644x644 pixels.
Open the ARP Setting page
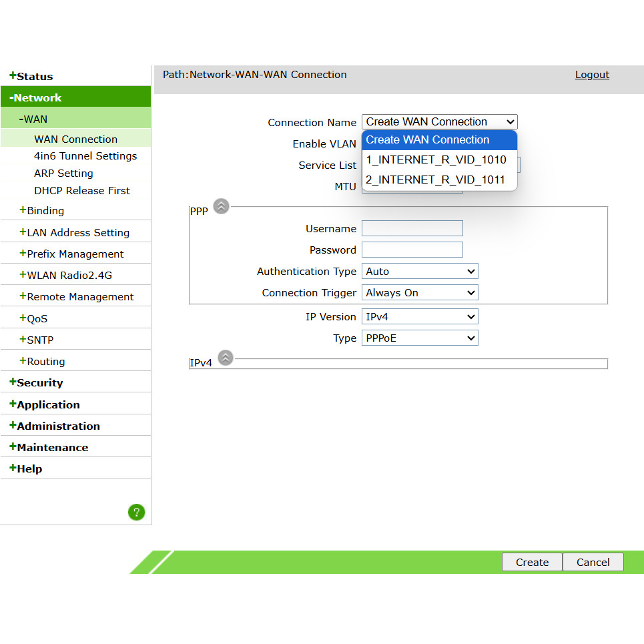[x=63, y=174]
